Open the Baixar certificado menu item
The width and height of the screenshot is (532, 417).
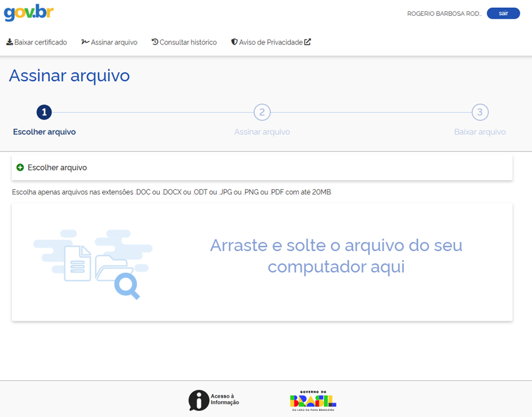tap(37, 42)
